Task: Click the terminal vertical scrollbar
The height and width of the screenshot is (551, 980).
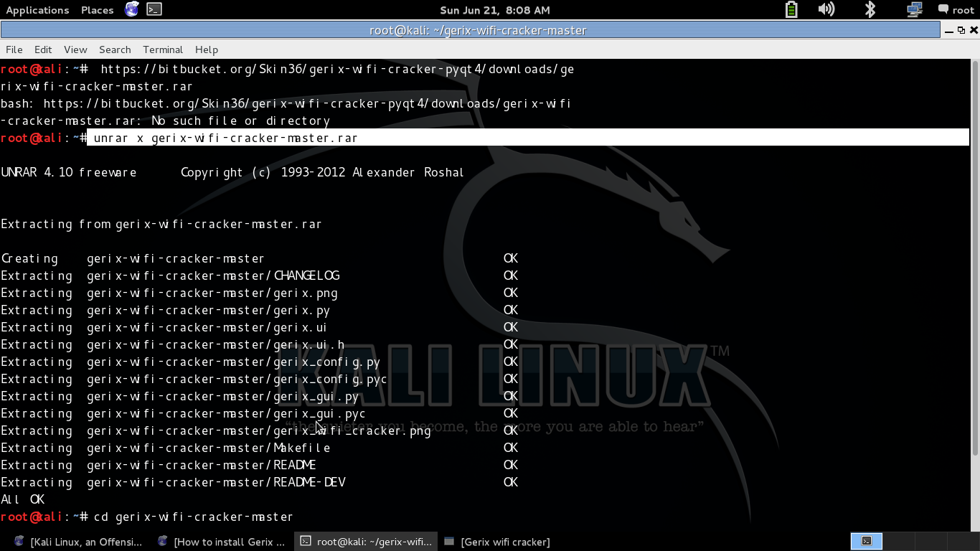Action: pyautogui.click(x=974, y=257)
